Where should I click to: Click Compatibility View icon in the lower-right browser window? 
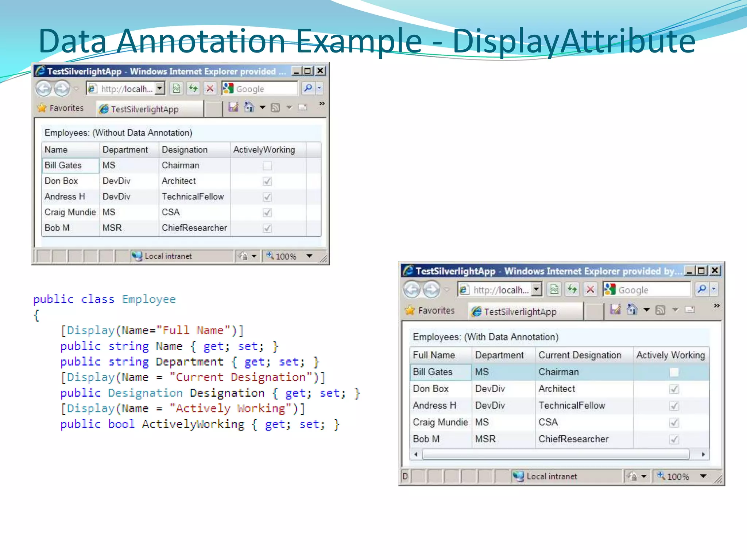(x=554, y=290)
